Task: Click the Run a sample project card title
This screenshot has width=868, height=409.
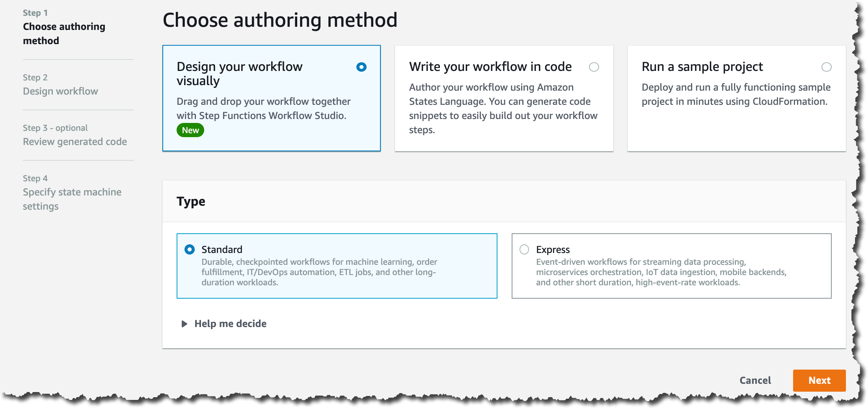Action: coord(702,67)
